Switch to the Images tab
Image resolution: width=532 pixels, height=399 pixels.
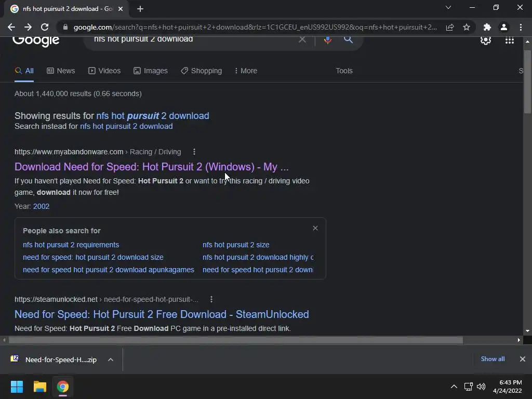(151, 71)
